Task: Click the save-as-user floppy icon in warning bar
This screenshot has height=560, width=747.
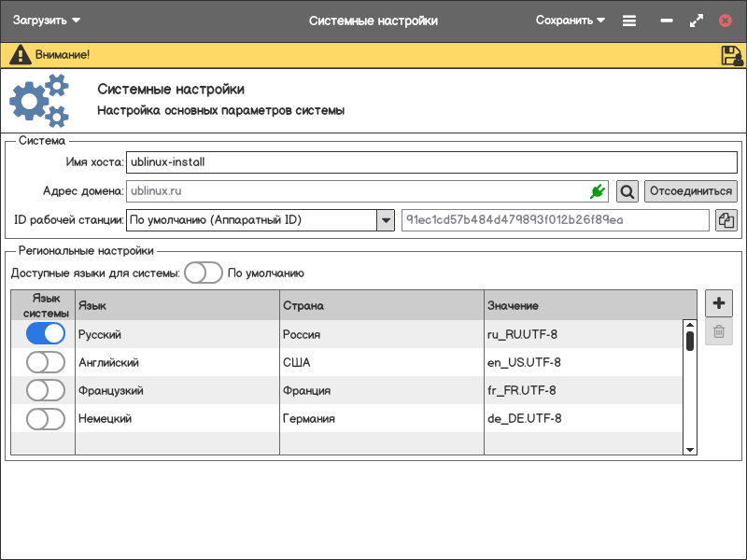Action: tap(731, 55)
